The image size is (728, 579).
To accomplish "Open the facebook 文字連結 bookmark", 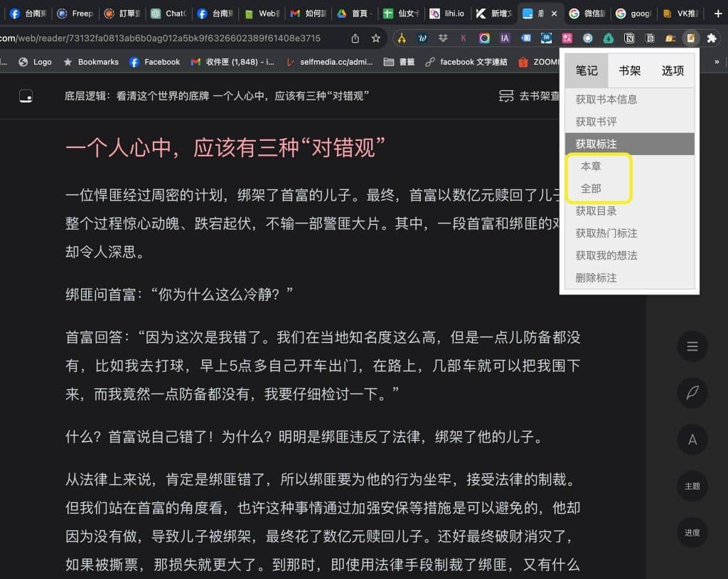I will click(x=466, y=61).
